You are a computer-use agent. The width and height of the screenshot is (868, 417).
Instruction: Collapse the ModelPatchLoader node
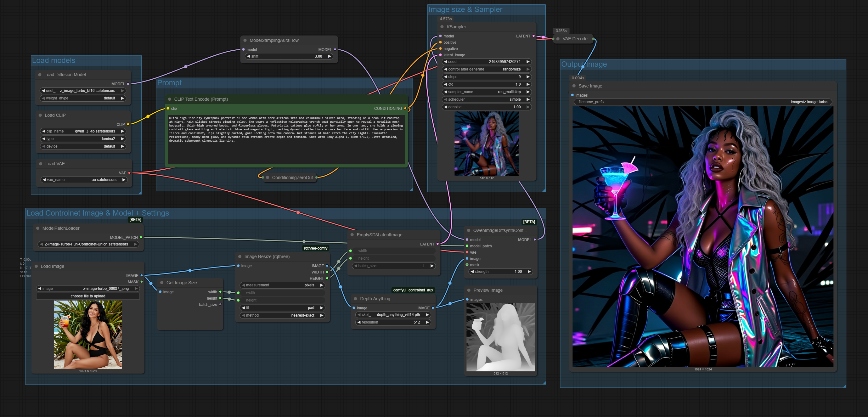38,228
